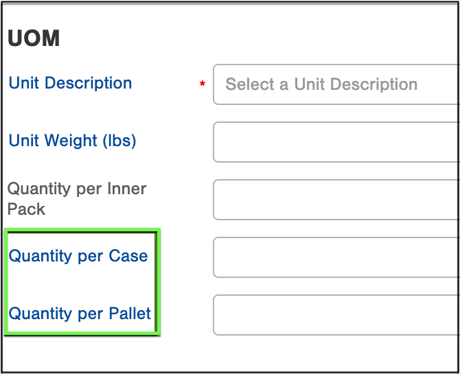This screenshot has width=460, height=374.
Task: Select the Quantity per Pallet text box
Action: click(x=336, y=315)
